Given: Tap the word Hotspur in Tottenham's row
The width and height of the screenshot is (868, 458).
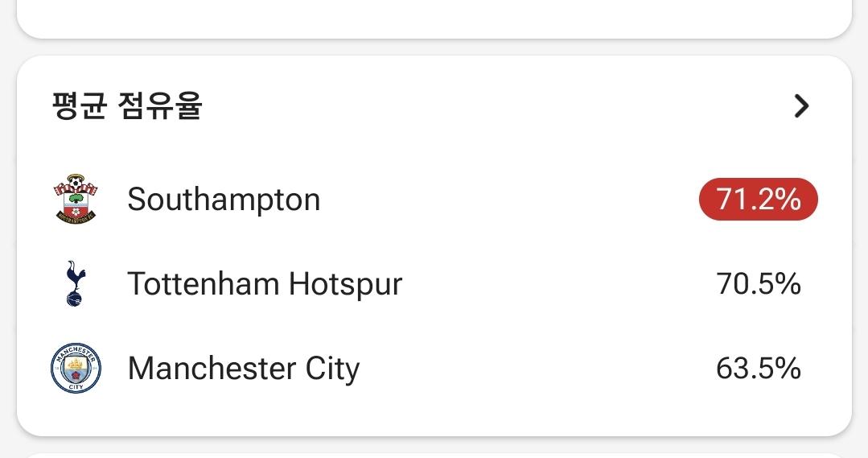Looking at the screenshot, I should coord(345,284).
